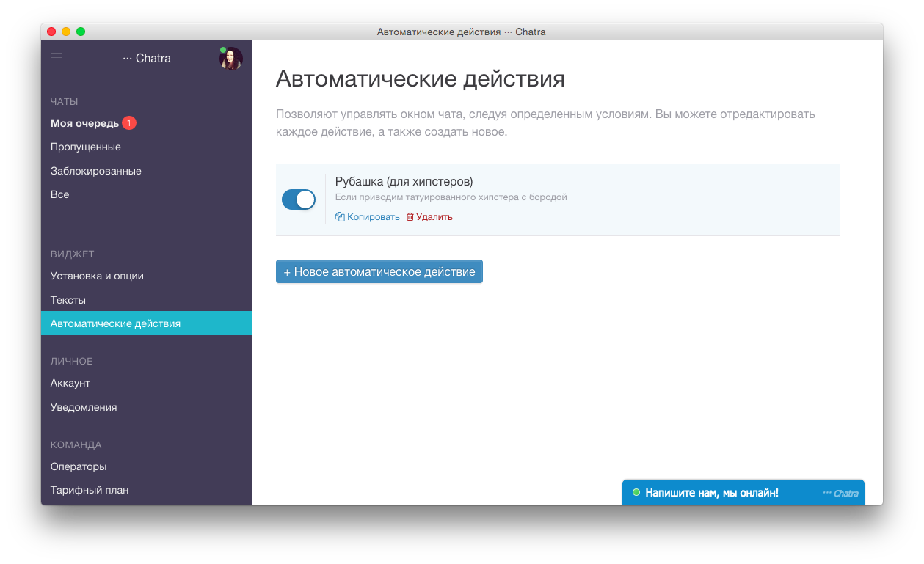
Task: Click the Chatra logo in chat widget
Action: pyautogui.click(x=840, y=494)
